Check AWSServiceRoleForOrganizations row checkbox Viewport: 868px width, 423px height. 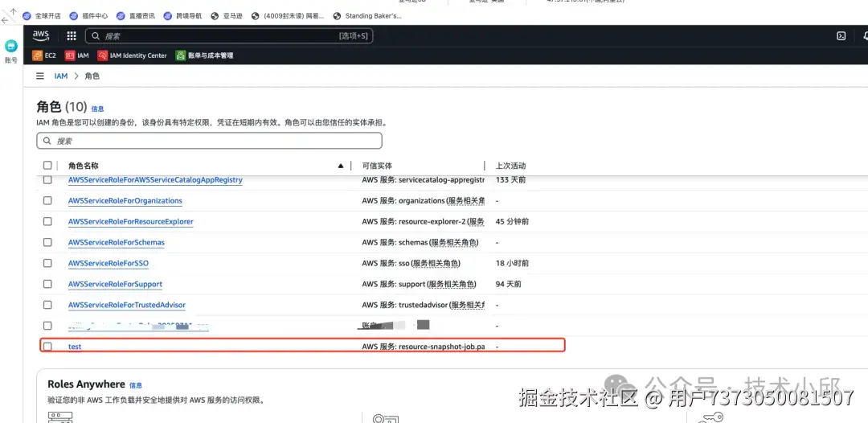click(47, 200)
